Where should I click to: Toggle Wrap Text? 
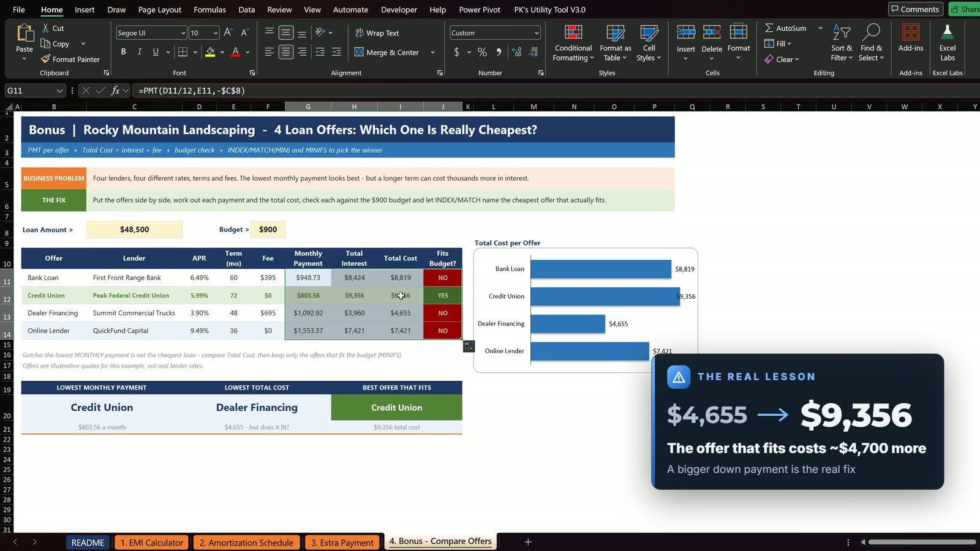click(x=377, y=33)
